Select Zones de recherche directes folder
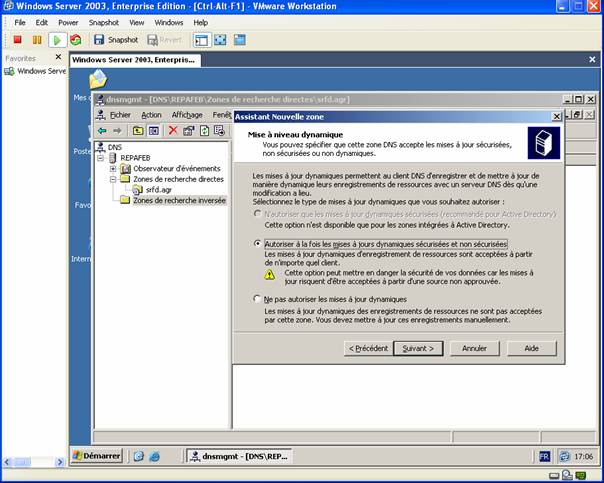 178,179
